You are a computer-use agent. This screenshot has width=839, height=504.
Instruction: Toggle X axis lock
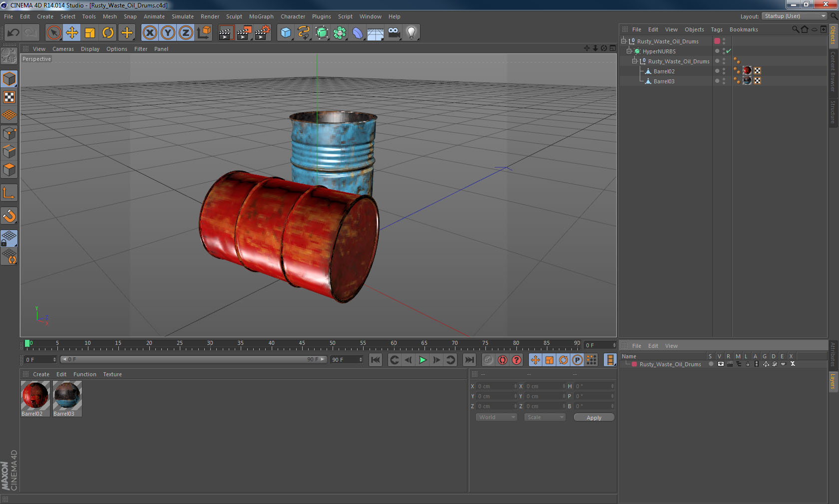[149, 33]
